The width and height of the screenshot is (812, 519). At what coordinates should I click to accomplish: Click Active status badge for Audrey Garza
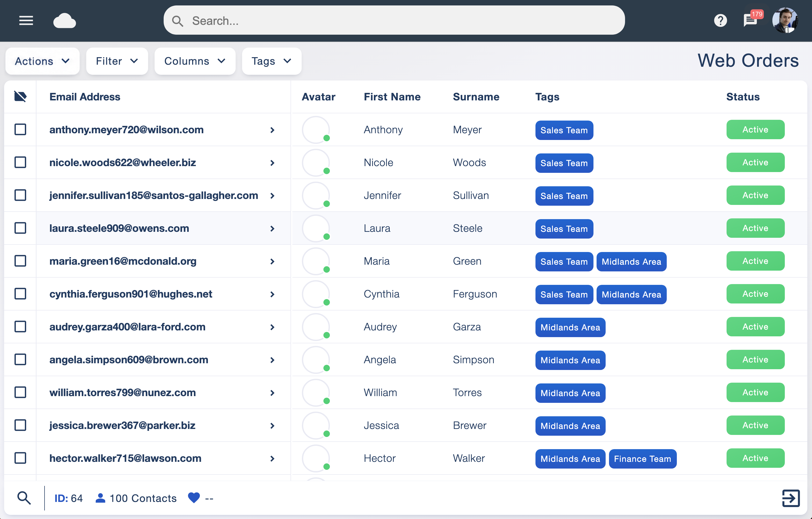coord(755,327)
